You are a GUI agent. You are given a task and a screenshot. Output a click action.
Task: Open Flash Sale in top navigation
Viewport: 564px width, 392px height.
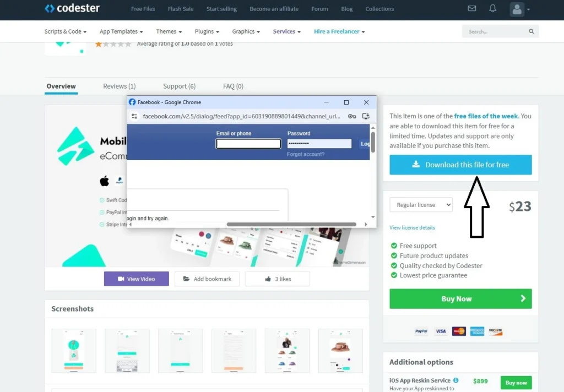181,9
